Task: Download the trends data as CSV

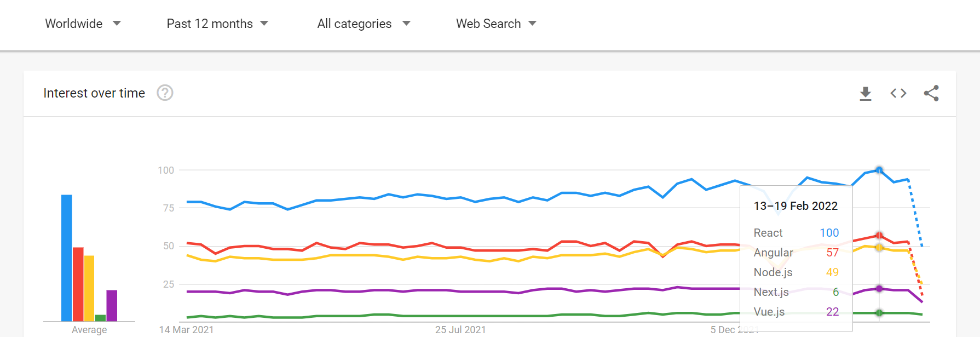Action: pos(865,93)
